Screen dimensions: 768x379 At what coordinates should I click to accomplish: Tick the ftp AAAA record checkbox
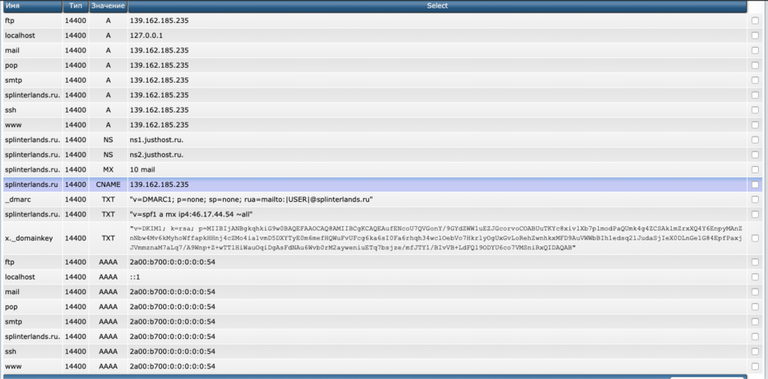pos(755,262)
